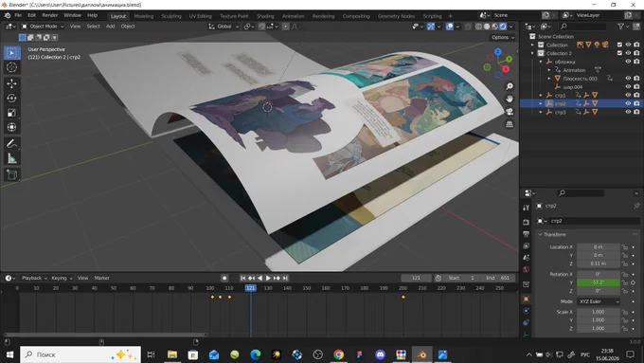Open the Output properties tab

[x=527, y=234]
